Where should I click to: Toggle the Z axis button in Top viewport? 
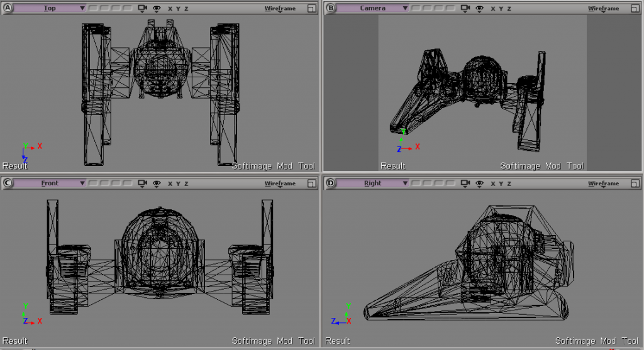click(186, 9)
